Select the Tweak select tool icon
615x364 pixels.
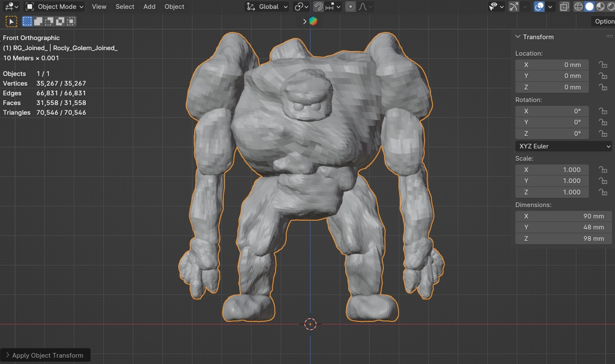pos(11,22)
